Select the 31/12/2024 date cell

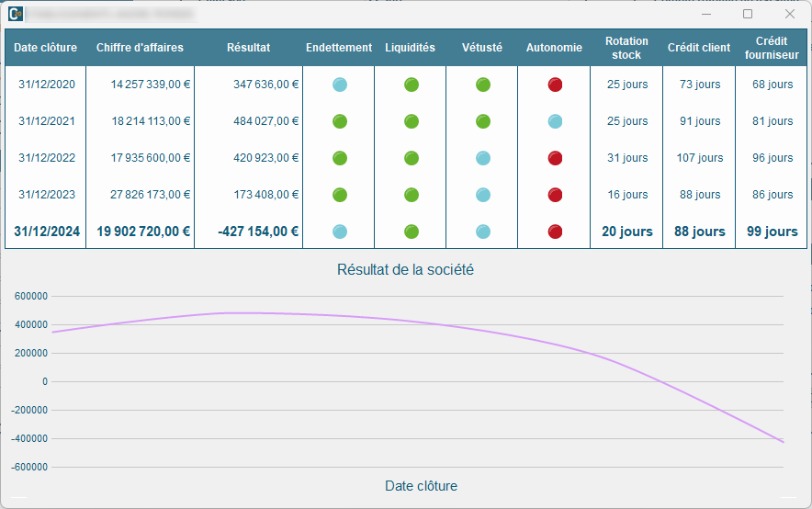click(x=46, y=232)
